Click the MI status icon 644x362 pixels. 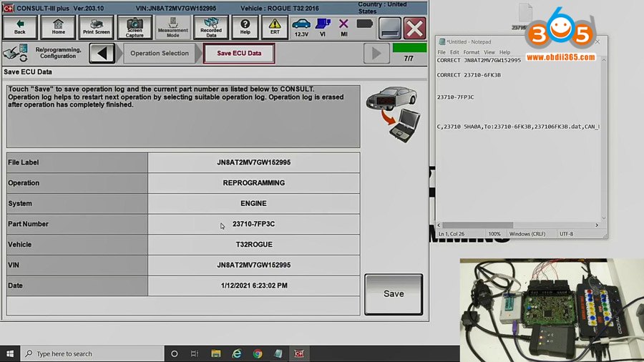(343, 27)
